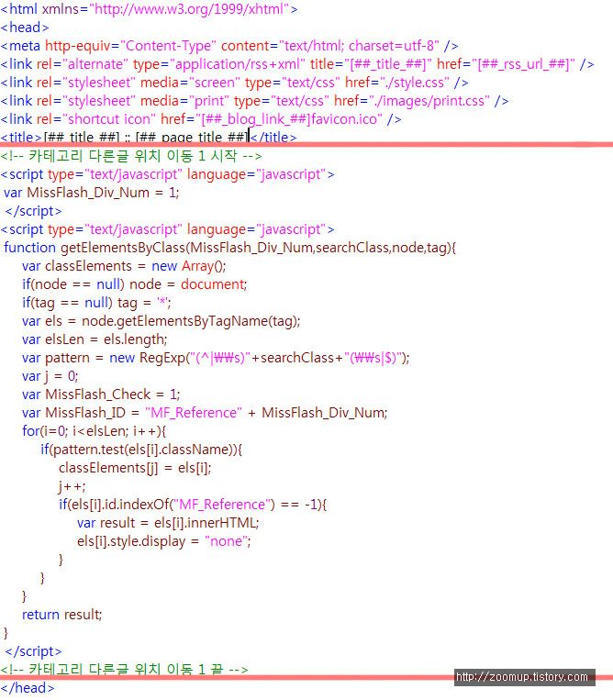
Task: Click the last closing </script> tag
Action: (x=33, y=651)
